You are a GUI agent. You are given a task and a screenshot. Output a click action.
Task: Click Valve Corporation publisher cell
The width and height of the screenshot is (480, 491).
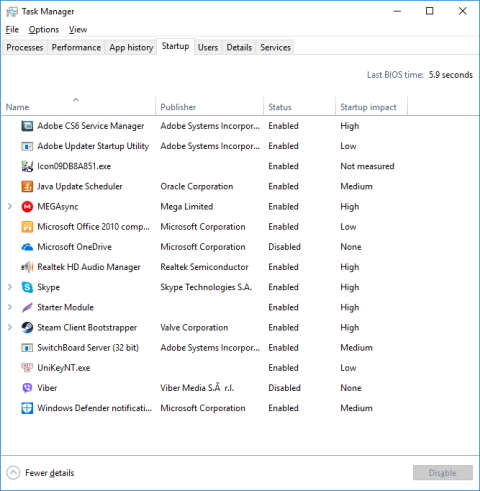point(194,327)
